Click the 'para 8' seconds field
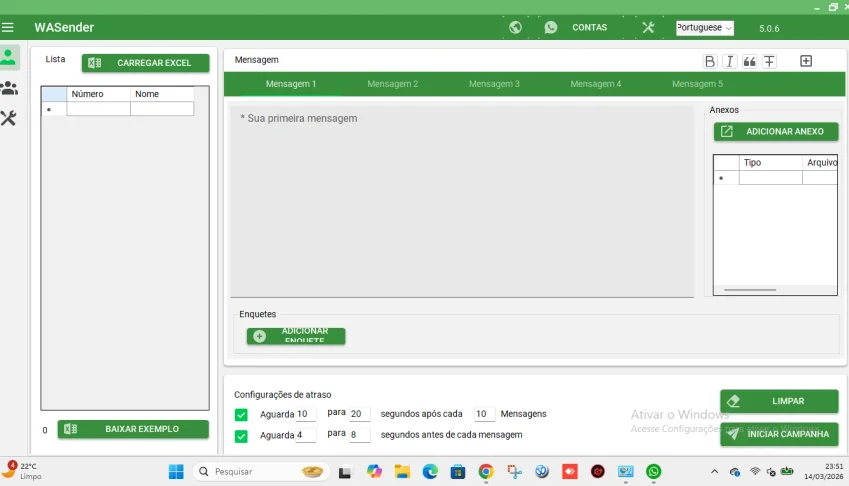The height and width of the screenshot is (486, 849). [359, 435]
